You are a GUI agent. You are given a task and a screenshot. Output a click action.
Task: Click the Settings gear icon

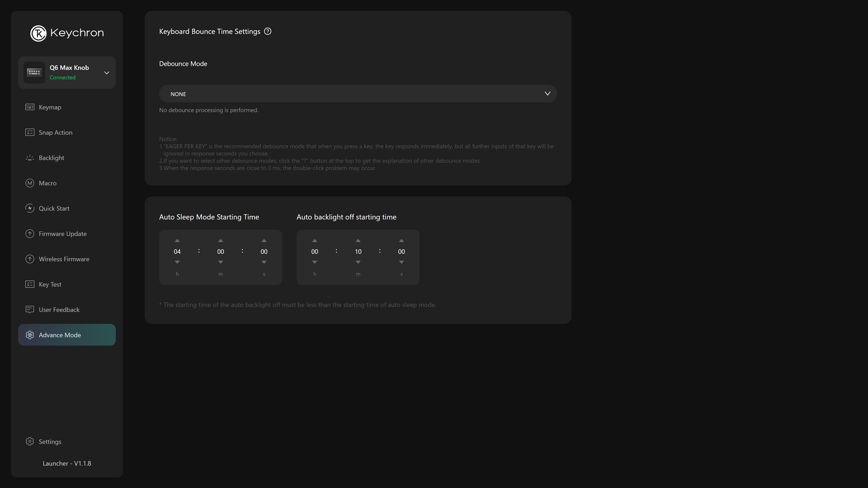click(x=30, y=441)
